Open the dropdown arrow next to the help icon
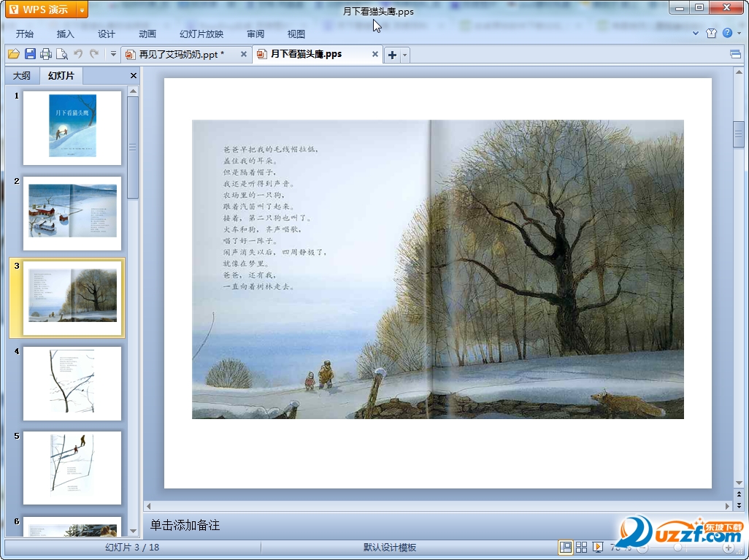The height and width of the screenshot is (560, 749). point(740,33)
